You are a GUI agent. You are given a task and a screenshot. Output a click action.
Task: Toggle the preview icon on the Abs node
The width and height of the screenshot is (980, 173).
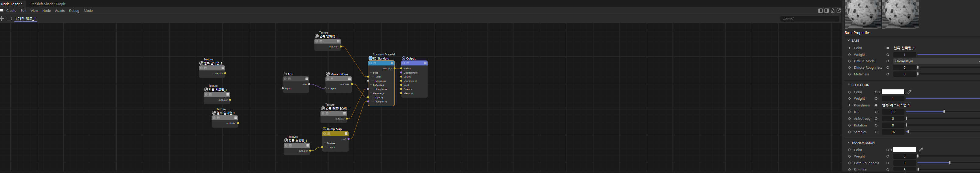(x=289, y=79)
